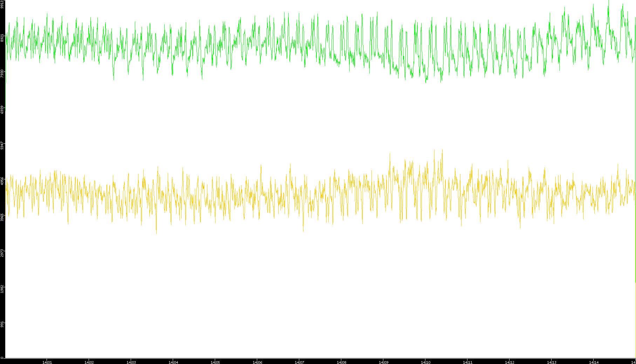Click the 14:05 time axis label

pyautogui.click(x=215, y=362)
